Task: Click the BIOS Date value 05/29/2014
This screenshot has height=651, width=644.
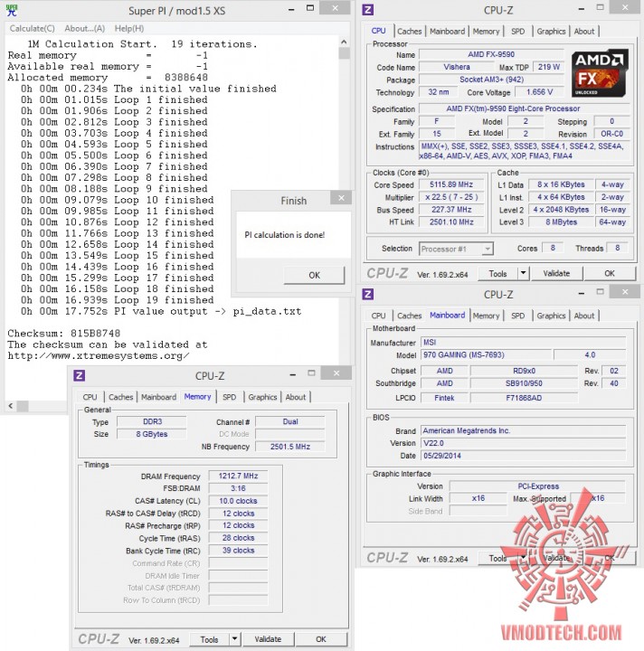Action: click(x=523, y=456)
